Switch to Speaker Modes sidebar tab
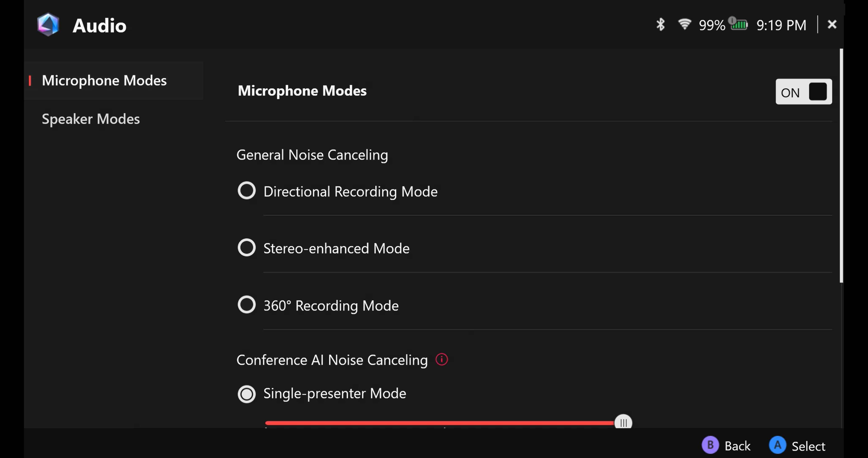This screenshot has height=458, width=868. [x=91, y=119]
